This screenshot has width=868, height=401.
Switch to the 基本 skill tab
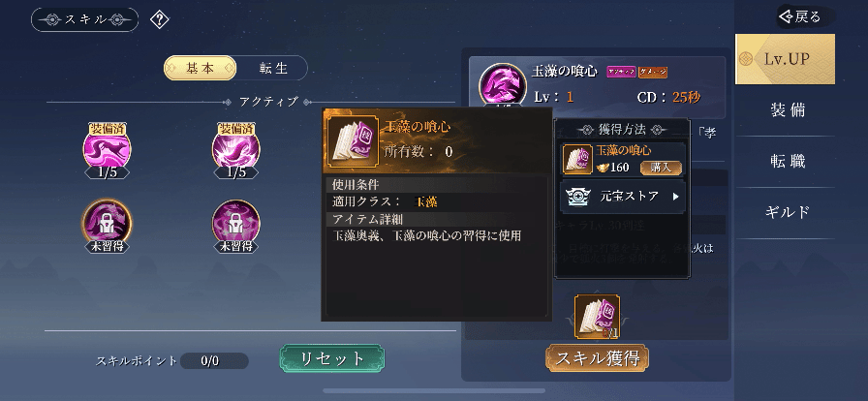(x=201, y=68)
